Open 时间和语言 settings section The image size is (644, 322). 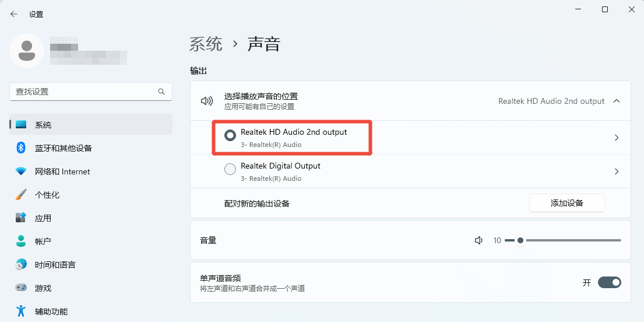(x=55, y=264)
